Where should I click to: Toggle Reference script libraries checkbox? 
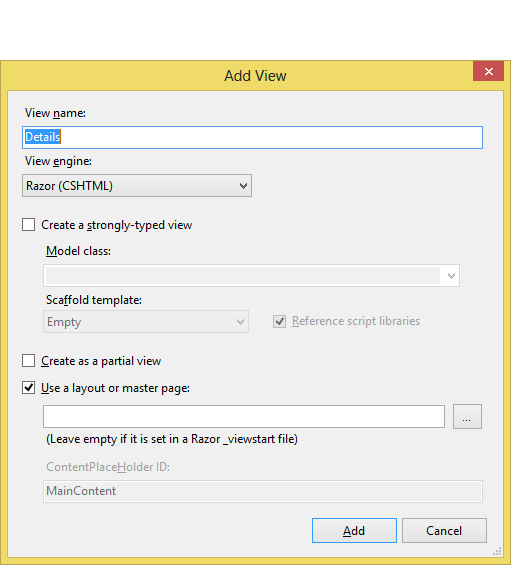point(279,321)
